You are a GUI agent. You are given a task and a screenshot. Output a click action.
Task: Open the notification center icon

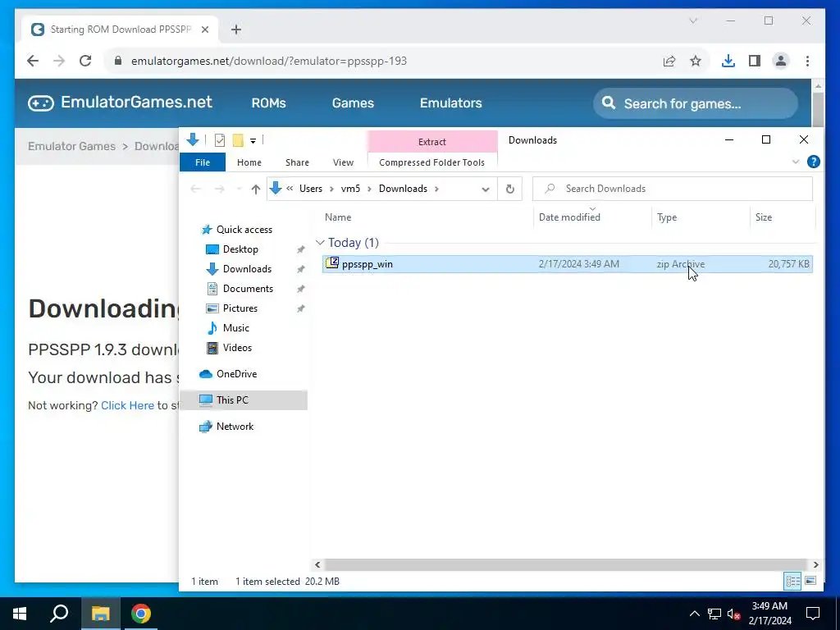pos(813,614)
